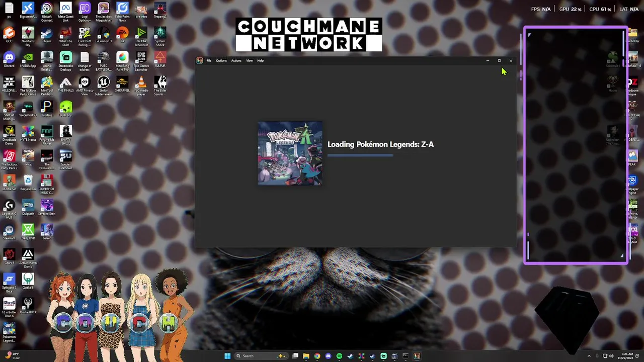Select the SteamVR desktop shortcut

9,232
